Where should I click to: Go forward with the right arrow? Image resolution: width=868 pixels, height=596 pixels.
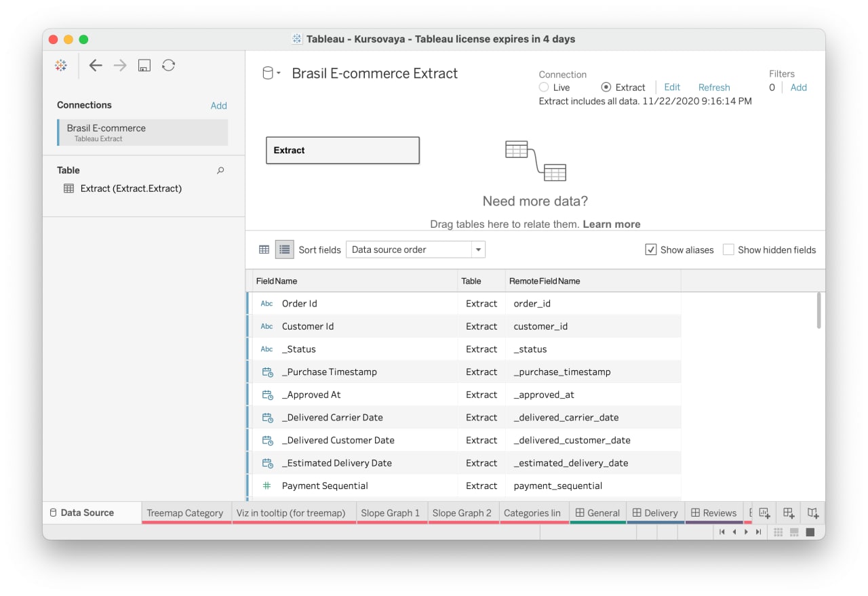(x=120, y=65)
